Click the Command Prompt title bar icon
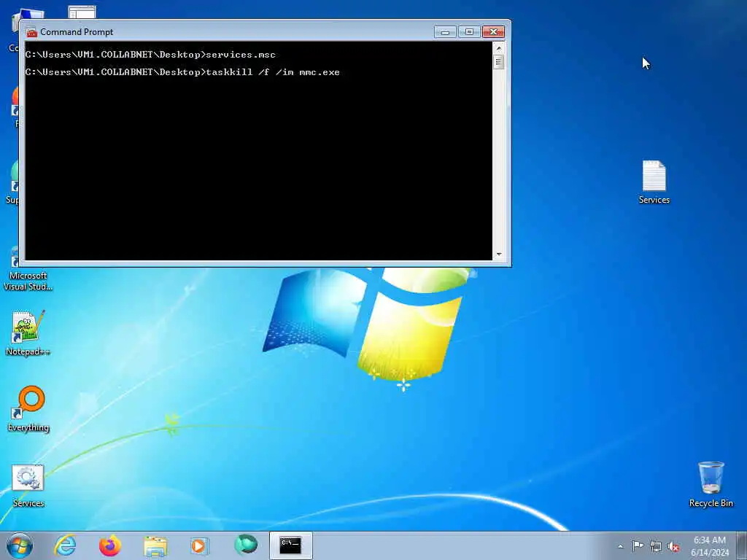This screenshot has height=560, width=747. (32, 32)
